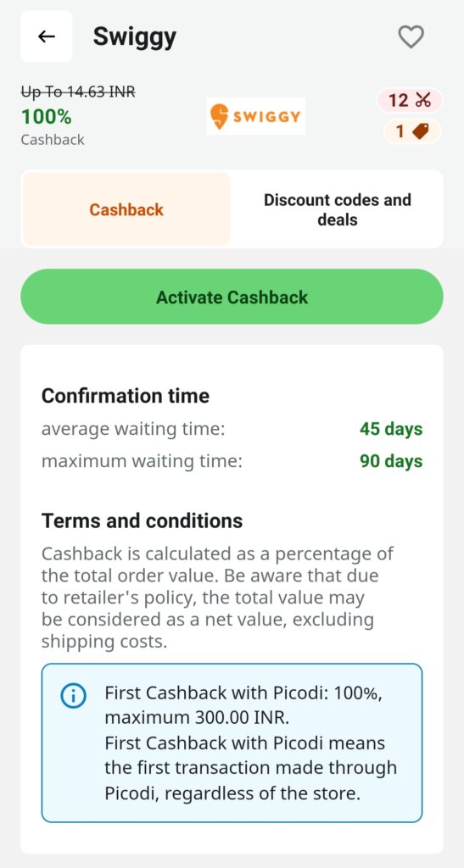Tap the Activate Cashback button
The image size is (464, 868).
click(x=232, y=297)
